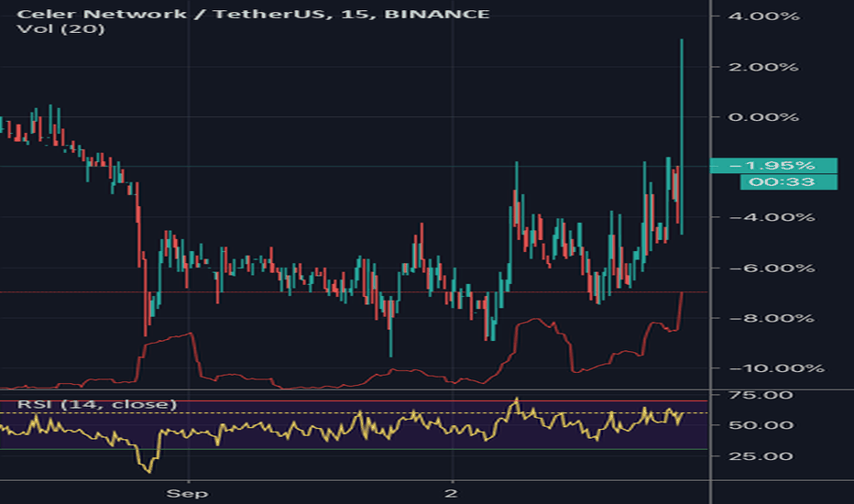Viewport: 854px width, 504px height.
Task: Click the 4.00% price axis label
Action: (x=763, y=16)
